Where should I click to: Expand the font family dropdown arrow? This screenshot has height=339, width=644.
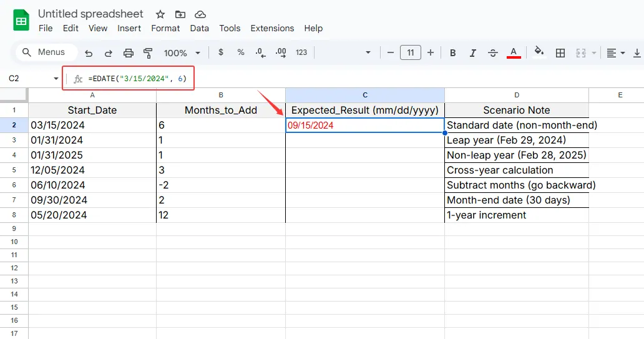point(368,53)
